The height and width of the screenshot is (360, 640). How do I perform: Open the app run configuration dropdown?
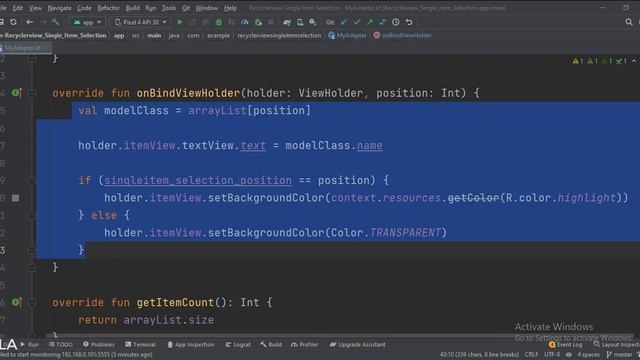(88, 22)
